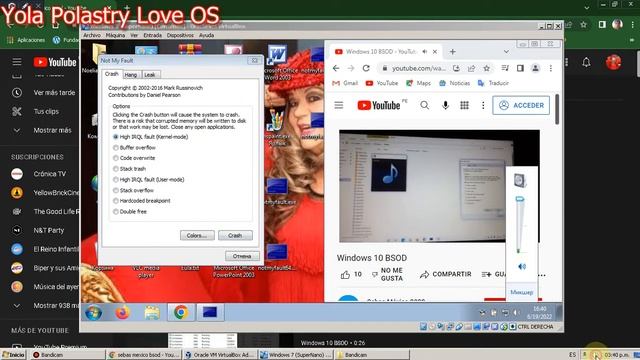Click the YouTube voice search microphone
Screen dimensions: 640x360
point(445,105)
